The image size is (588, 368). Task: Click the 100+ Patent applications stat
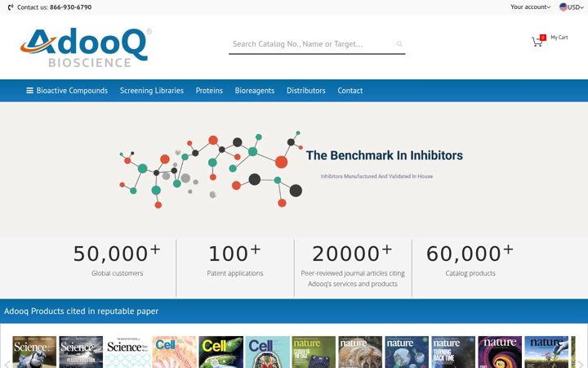click(x=234, y=261)
